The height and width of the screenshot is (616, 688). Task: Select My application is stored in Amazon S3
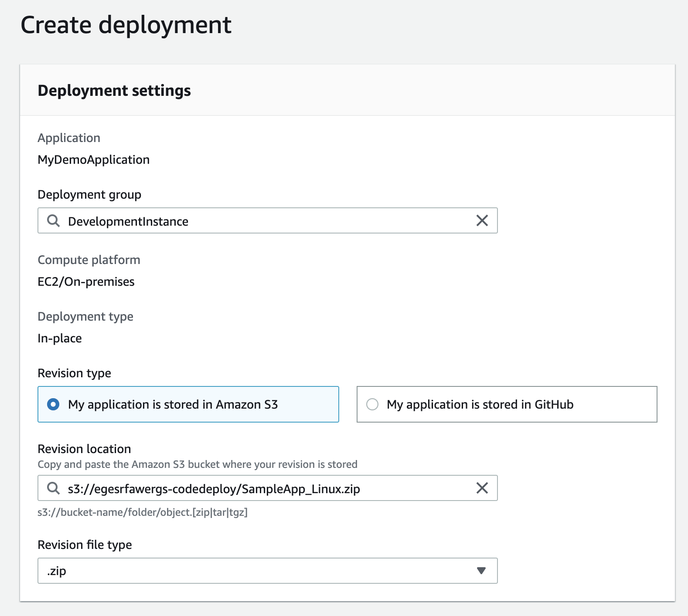tap(188, 404)
